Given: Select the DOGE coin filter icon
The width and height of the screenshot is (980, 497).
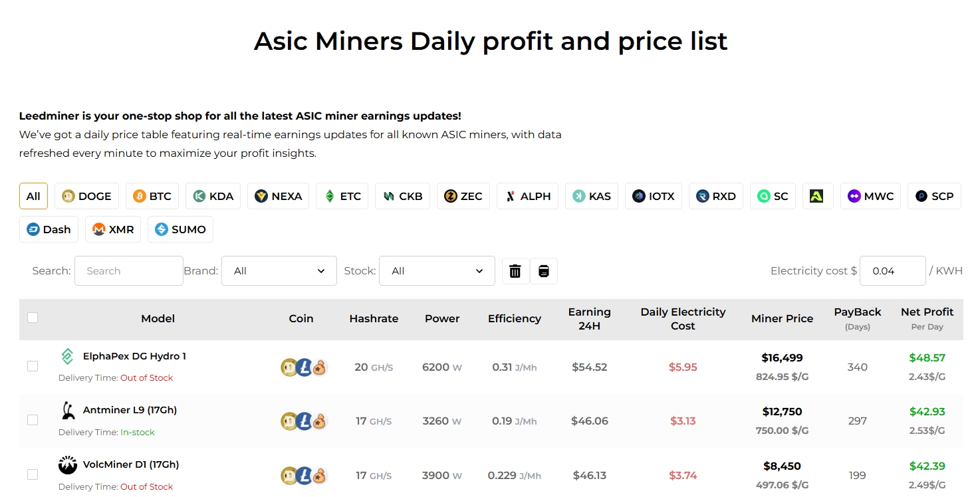Looking at the screenshot, I should (x=69, y=196).
